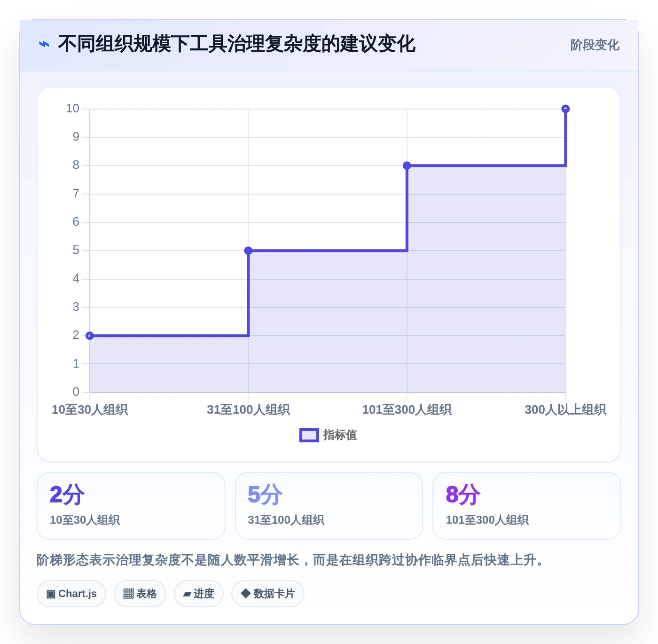Select the data point at 101至300人组织
This screenshot has height=644, width=658.
click(x=407, y=165)
